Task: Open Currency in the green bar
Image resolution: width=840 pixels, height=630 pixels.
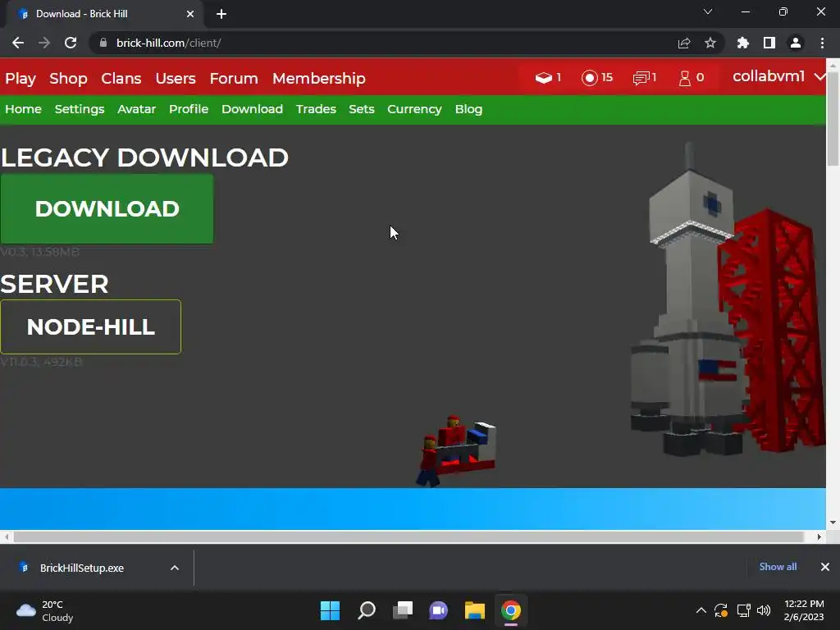Action: tap(414, 109)
